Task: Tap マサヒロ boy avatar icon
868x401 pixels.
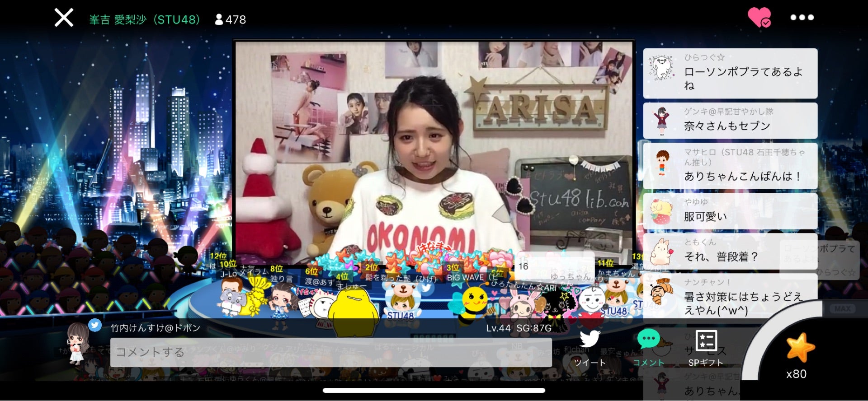Action: tap(662, 163)
